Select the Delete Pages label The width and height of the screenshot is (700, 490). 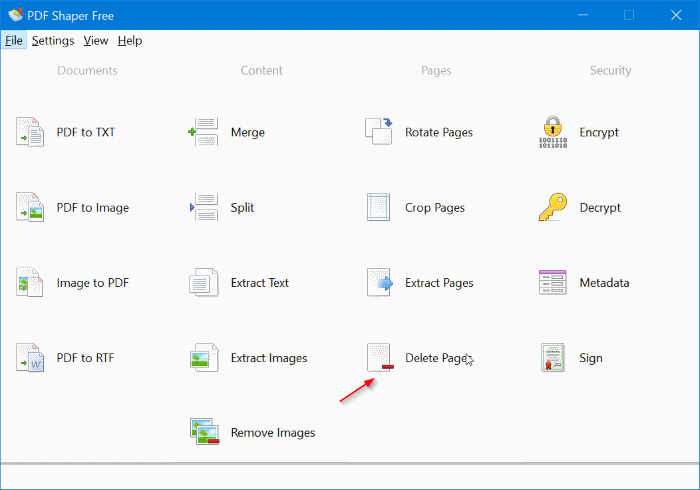pyautogui.click(x=436, y=358)
